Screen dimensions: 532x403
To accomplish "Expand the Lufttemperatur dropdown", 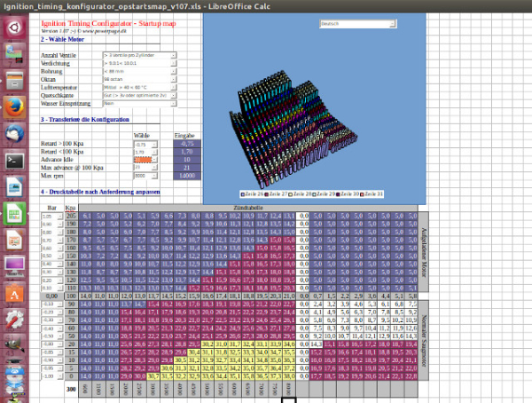I will click(x=174, y=87).
